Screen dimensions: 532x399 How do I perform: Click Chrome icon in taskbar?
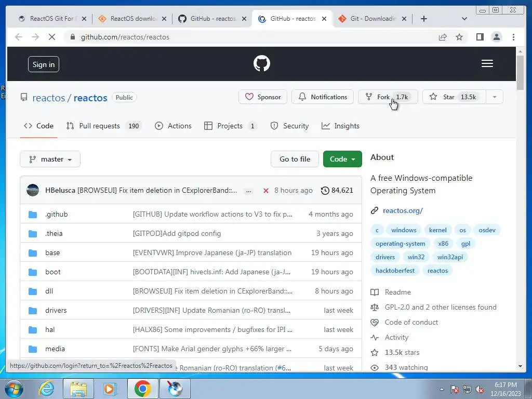[x=142, y=389]
